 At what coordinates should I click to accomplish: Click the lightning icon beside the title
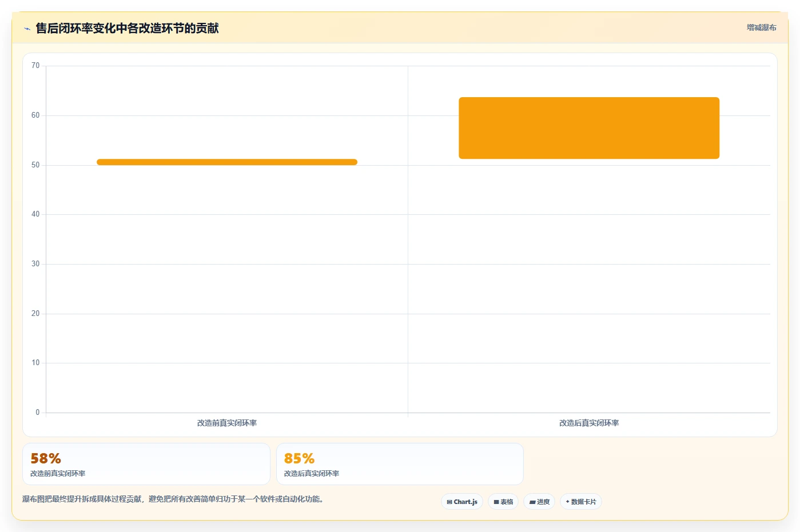tap(27, 29)
